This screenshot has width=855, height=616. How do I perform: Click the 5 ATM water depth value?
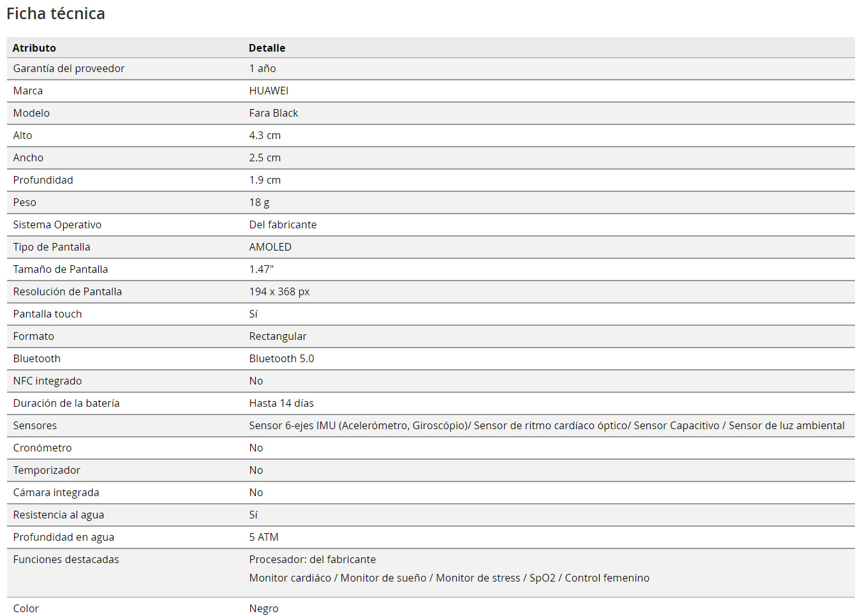pyautogui.click(x=264, y=537)
